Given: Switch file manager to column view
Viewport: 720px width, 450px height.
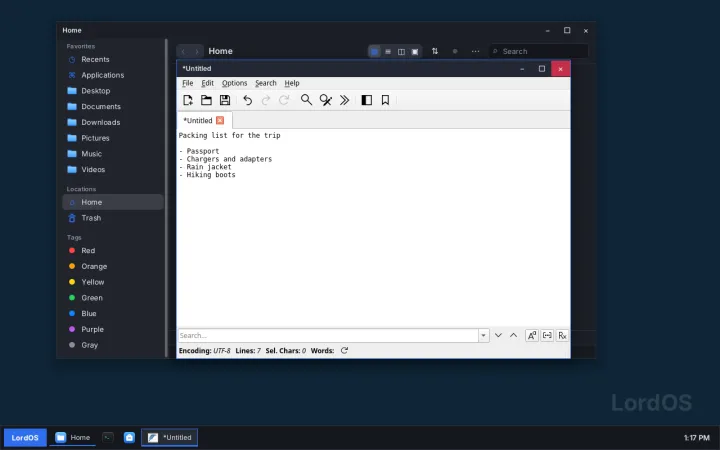Looking at the screenshot, I should click(x=401, y=51).
